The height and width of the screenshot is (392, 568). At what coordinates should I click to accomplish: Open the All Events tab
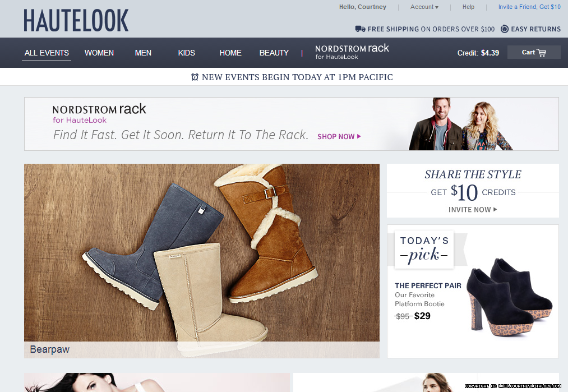[47, 53]
